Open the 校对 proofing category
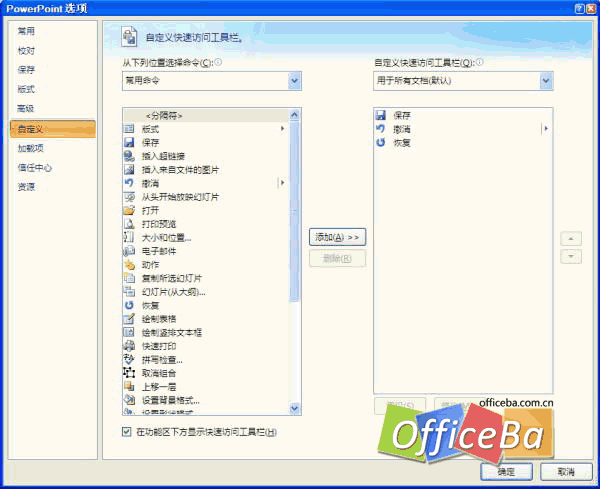The height and width of the screenshot is (489, 600). pos(26,51)
